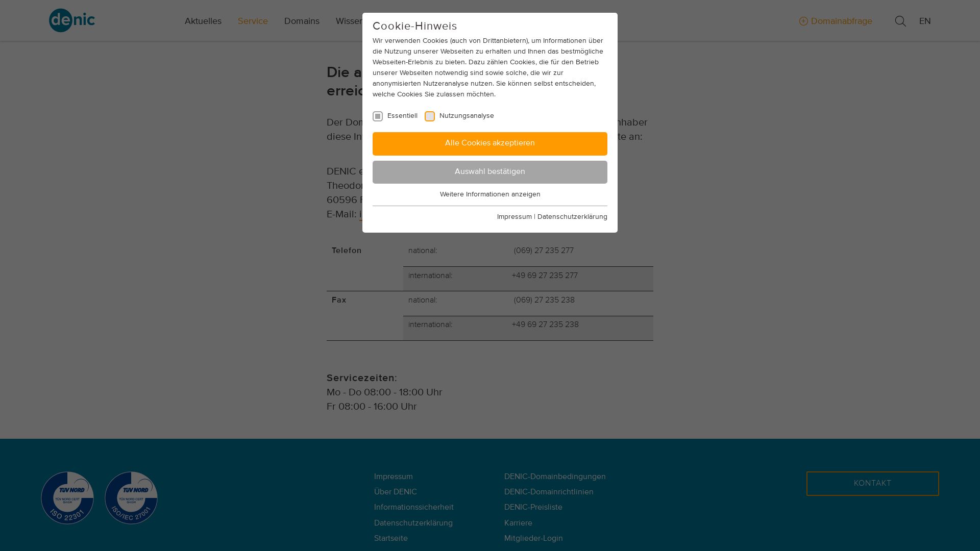
Task: Expand Weitere Informationen anzeigen
Action: click(490, 194)
